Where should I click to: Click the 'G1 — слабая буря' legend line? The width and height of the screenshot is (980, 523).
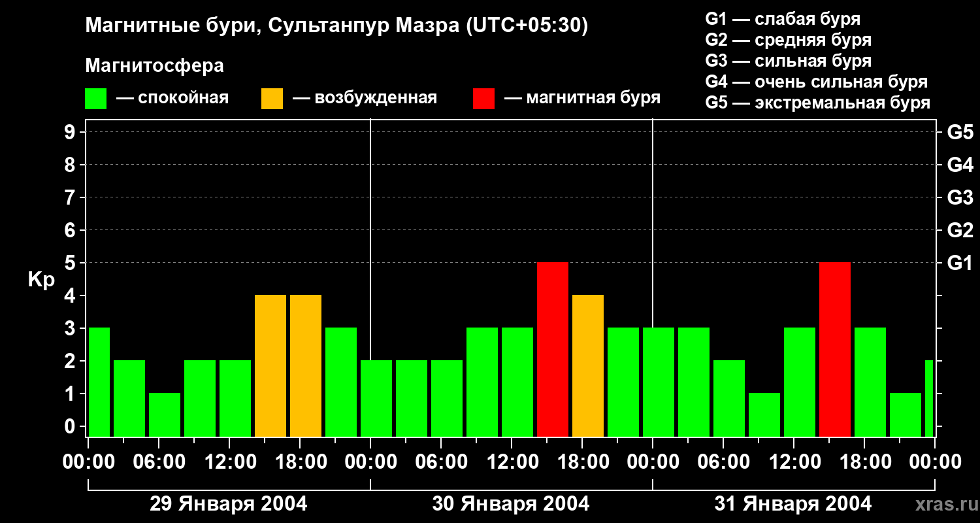click(783, 18)
